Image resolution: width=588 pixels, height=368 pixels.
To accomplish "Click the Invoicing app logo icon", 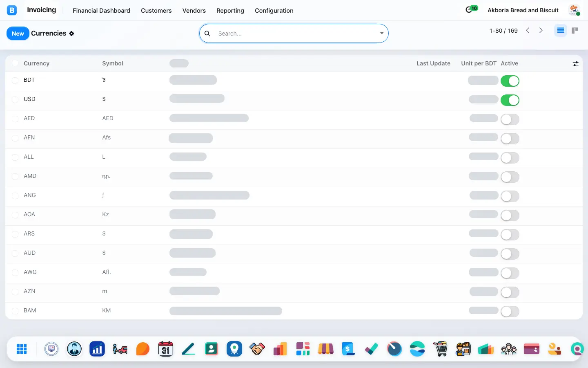I will [12, 10].
